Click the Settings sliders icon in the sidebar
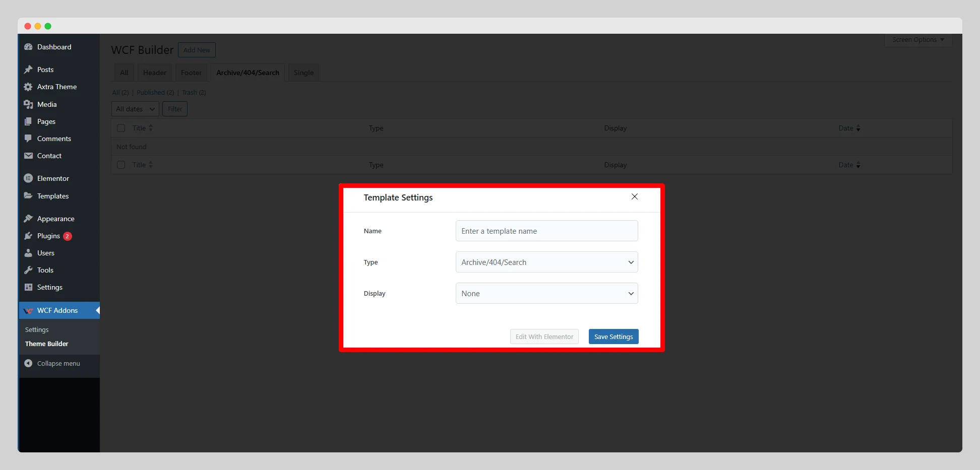Viewport: 980px width, 470px height. [28, 287]
